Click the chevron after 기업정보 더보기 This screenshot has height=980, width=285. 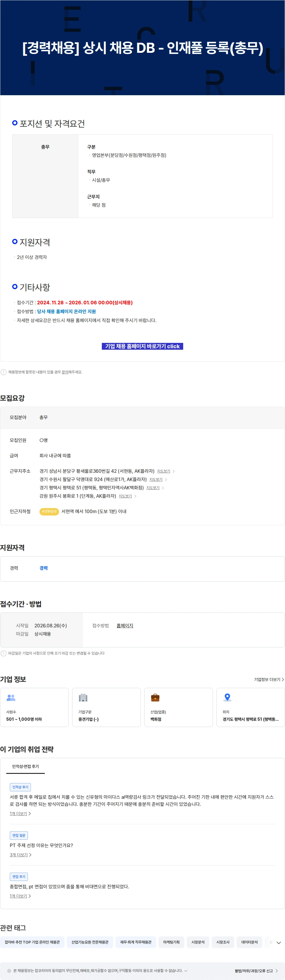[x=282, y=680]
